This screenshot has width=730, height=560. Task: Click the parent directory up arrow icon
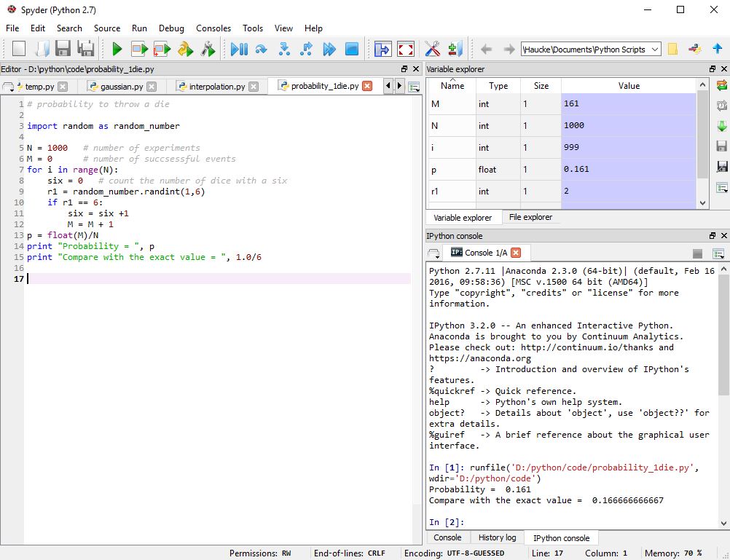pyautogui.click(x=718, y=50)
